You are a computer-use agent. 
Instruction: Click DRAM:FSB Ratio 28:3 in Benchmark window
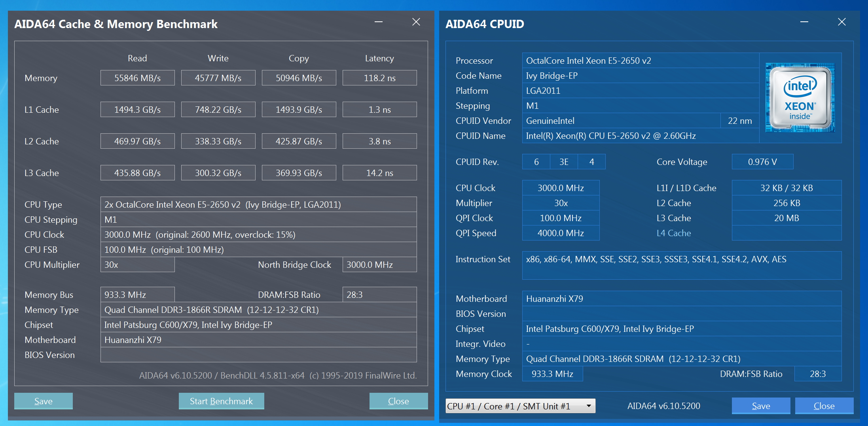[x=380, y=295]
